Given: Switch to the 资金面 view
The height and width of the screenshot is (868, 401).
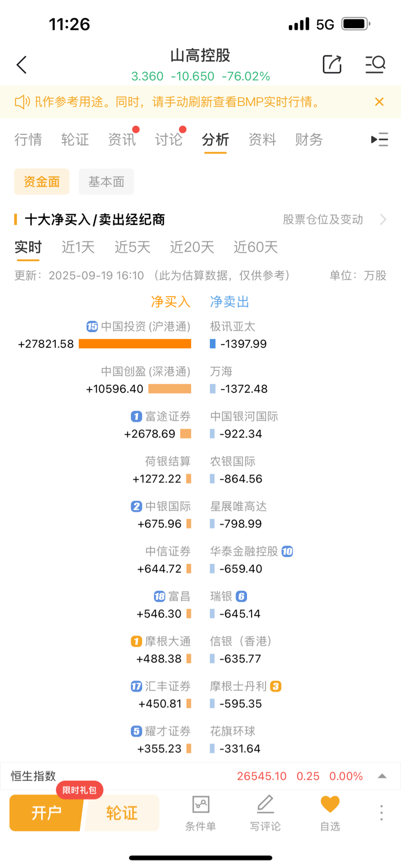Looking at the screenshot, I should tap(42, 182).
